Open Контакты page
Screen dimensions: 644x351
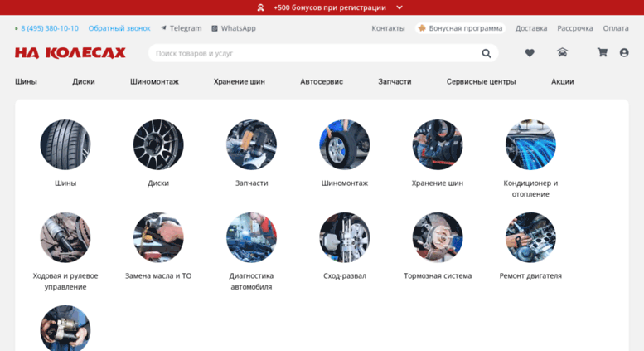(388, 28)
